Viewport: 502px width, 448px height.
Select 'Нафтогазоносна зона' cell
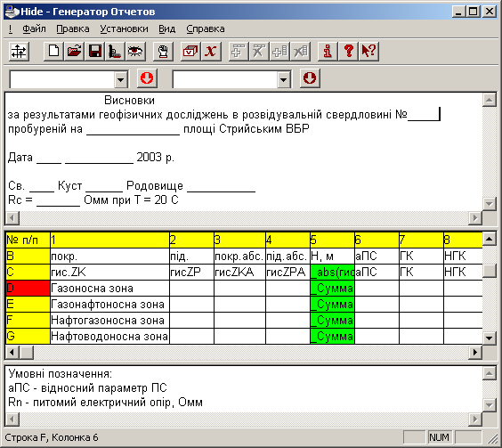(x=109, y=320)
